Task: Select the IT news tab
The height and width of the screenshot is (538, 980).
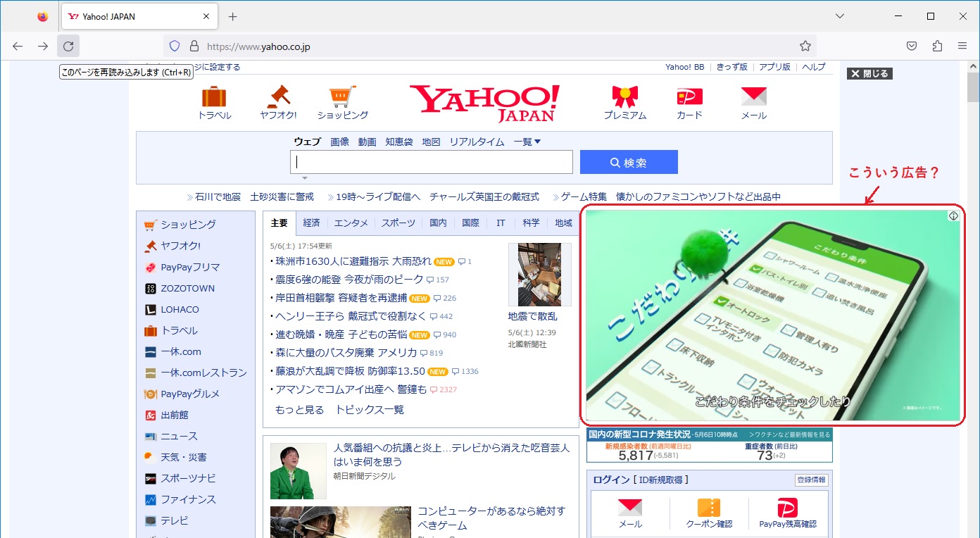Action: (501, 223)
